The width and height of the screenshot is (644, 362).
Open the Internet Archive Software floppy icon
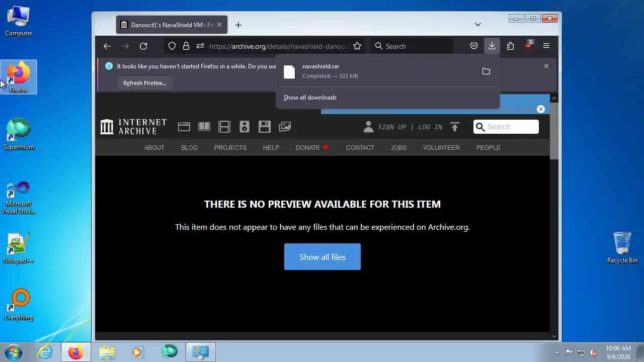point(265,127)
